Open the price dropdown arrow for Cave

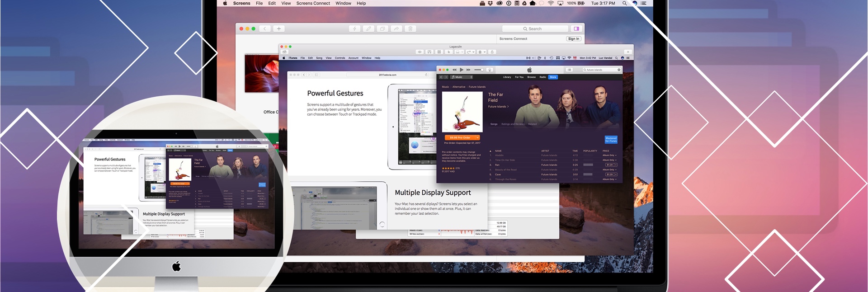pos(616,174)
